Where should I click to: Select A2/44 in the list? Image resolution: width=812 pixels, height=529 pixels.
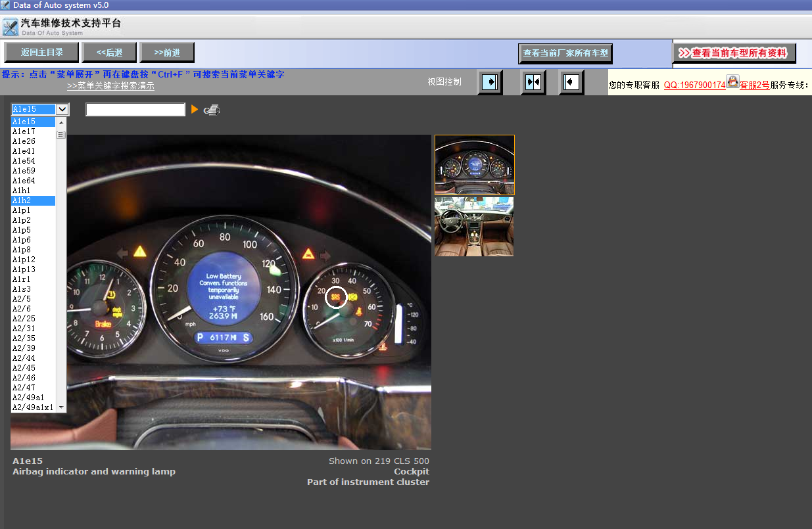coord(34,358)
